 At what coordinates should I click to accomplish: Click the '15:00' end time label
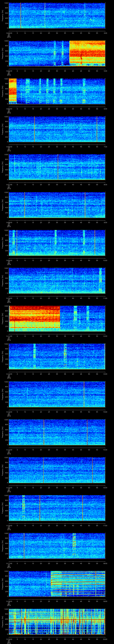pyautogui.click(x=105, y=450)
